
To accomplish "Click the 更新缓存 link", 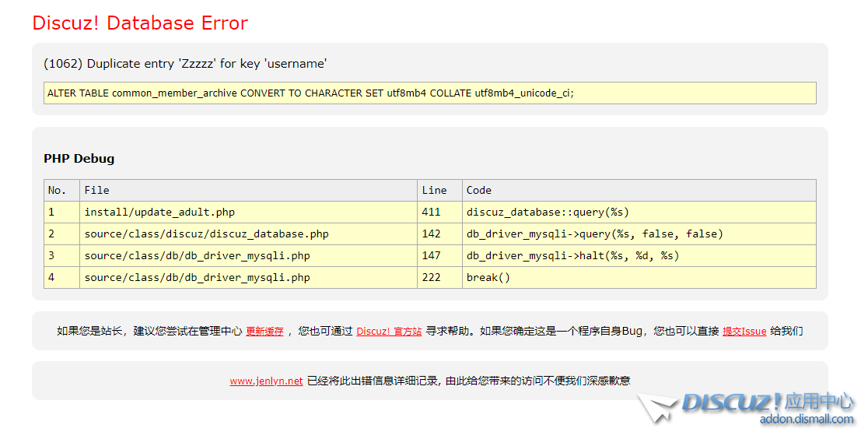I will (x=264, y=331).
